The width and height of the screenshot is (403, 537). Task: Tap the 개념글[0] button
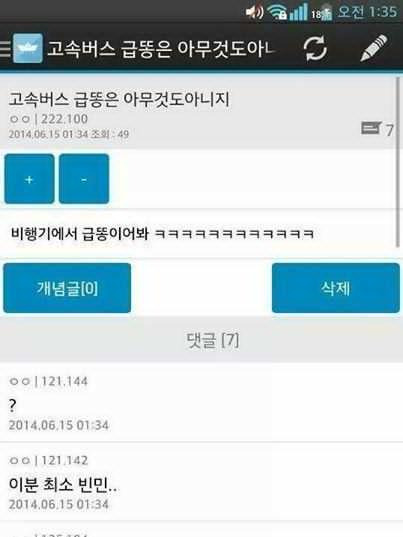click(x=67, y=288)
